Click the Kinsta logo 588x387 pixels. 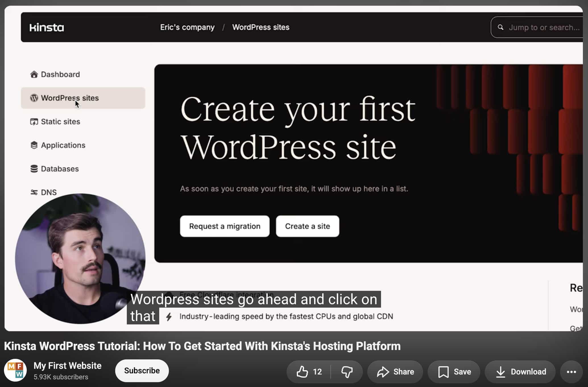pyautogui.click(x=47, y=27)
